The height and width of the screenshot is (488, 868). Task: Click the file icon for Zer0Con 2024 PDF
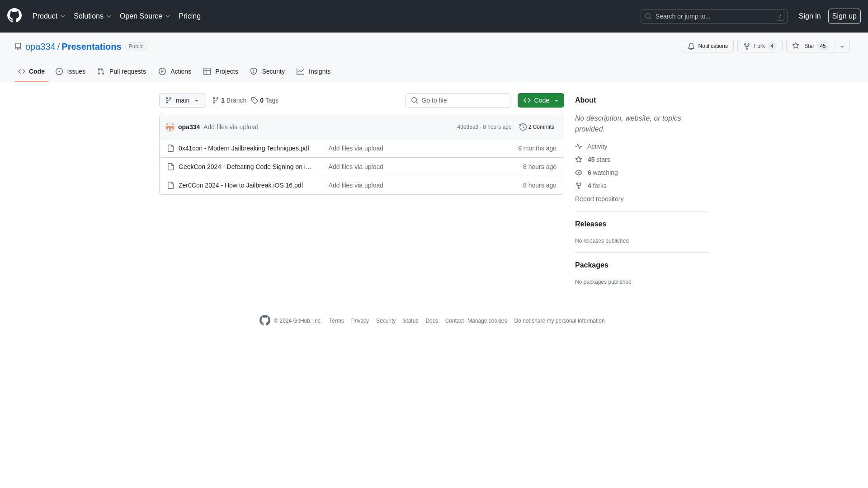170,185
